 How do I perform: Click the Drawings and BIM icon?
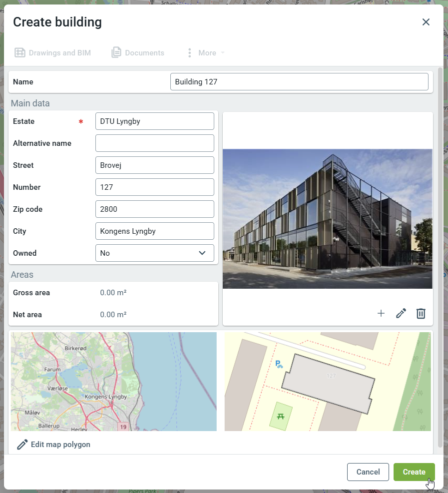(x=20, y=53)
